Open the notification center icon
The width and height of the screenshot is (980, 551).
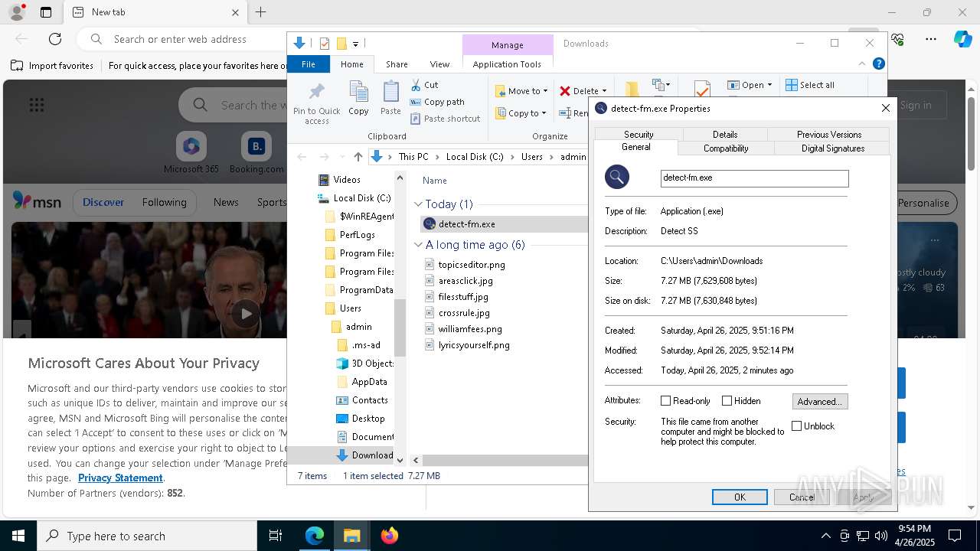pyautogui.click(x=955, y=536)
